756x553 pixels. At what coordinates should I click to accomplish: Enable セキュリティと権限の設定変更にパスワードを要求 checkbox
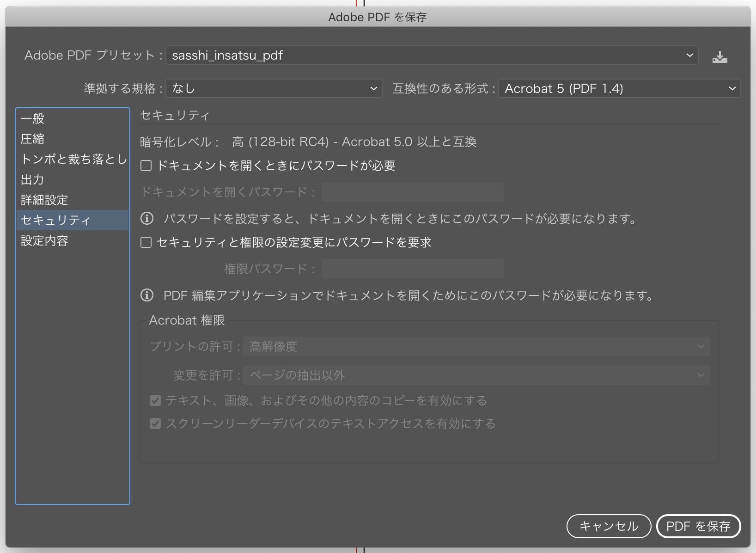tap(146, 242)
